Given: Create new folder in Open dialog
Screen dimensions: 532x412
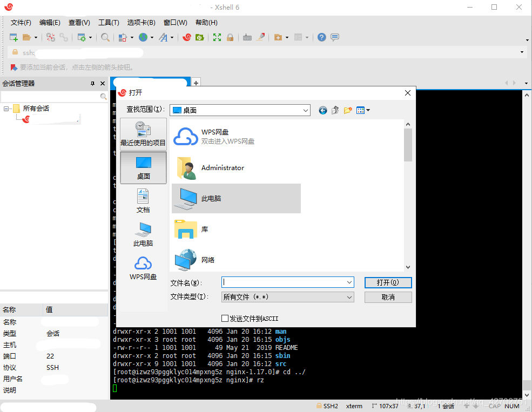Looking at the screenshot, I should (348, 110).
